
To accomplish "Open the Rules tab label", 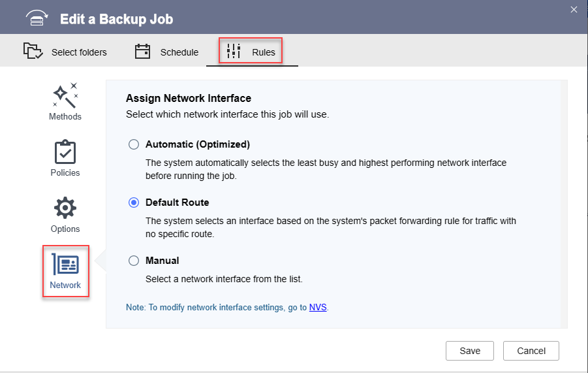I will [x=264, y=52].
